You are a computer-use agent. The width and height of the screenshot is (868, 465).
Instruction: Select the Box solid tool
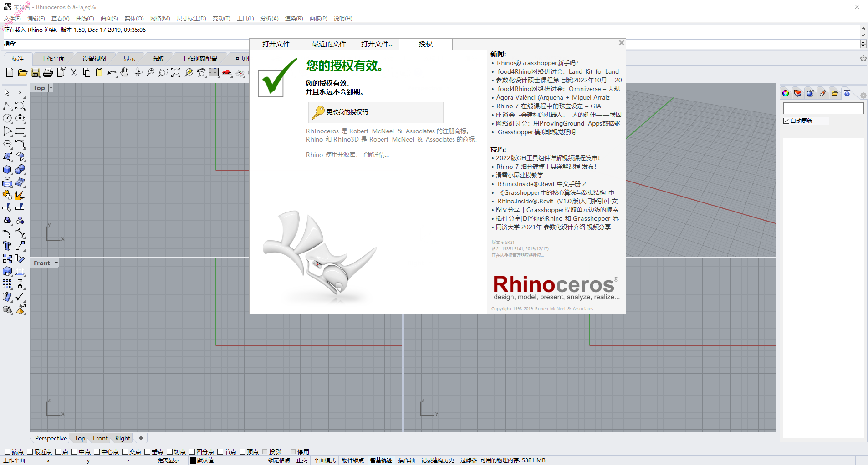point(7,170)
